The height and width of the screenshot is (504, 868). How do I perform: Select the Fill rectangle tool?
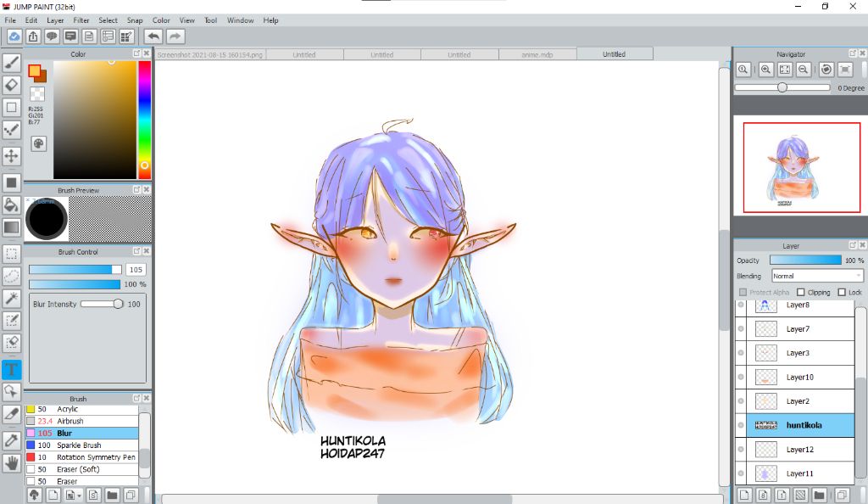[x=12, y=182]
